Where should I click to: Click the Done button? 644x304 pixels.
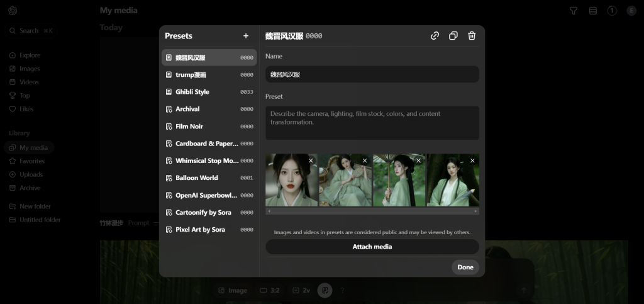coord(465,267)
